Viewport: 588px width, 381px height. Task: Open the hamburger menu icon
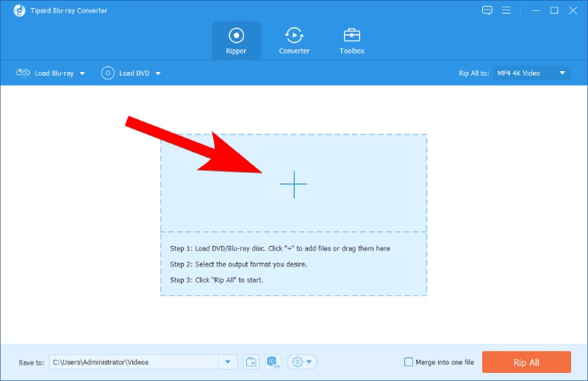506,10
